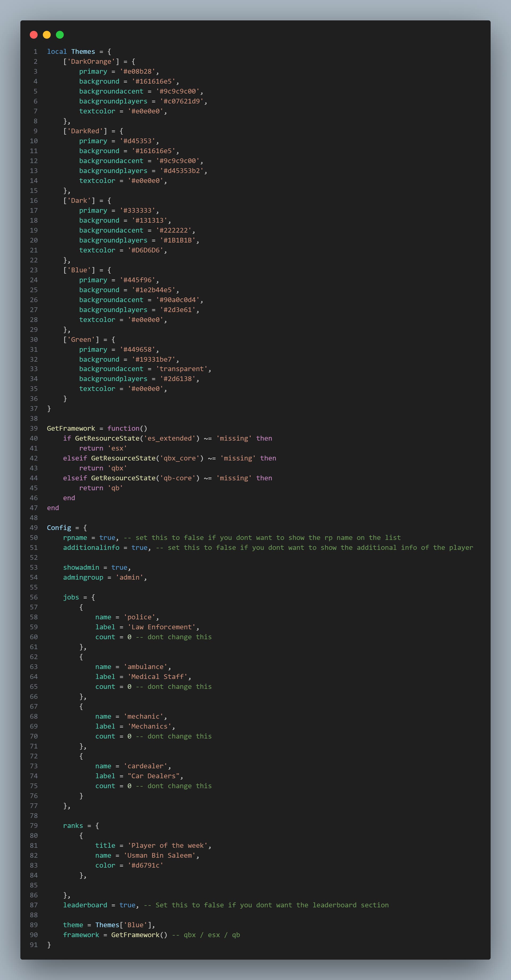The image size is (511, 980).
Task: Click the 'GetFramework()' call on line 90
Action: 139,935
